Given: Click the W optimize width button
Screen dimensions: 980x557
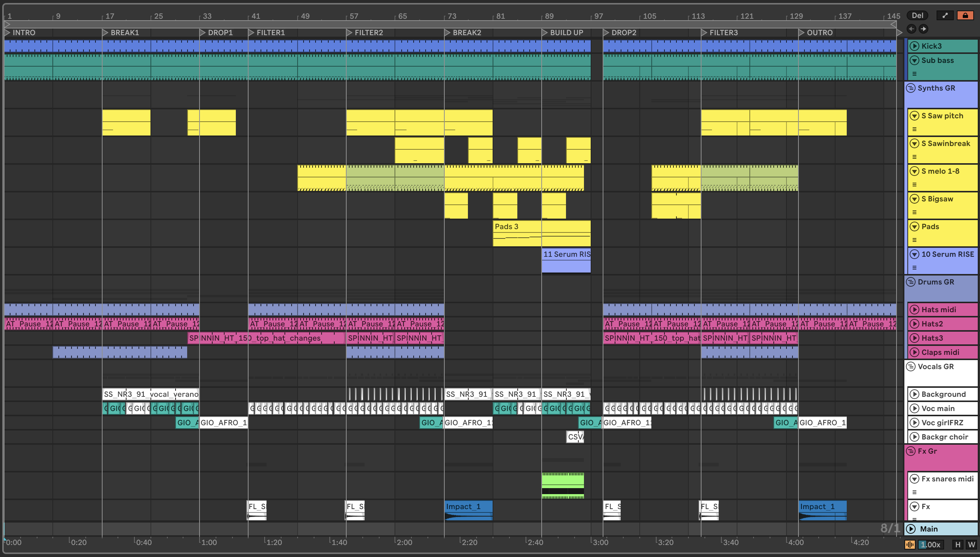Looking at the screenshot, I should tap(971, 544).
